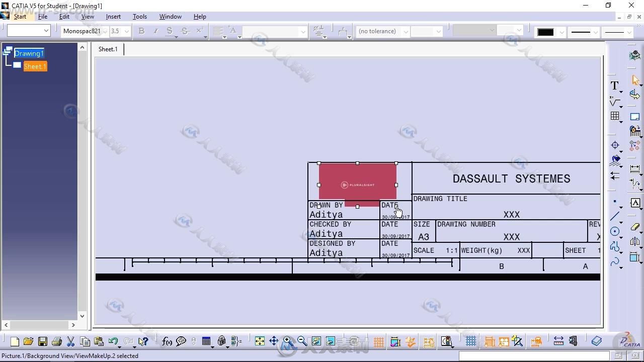
Task: Click the Paste clipboard icon
Action: coord(99,341)
